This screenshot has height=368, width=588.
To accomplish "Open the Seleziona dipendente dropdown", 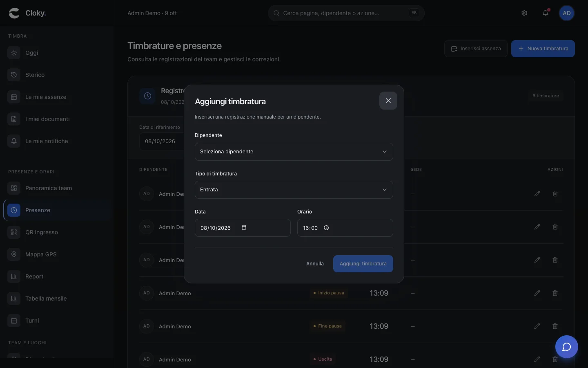I will pyautogui.click(x=294, y=152).
